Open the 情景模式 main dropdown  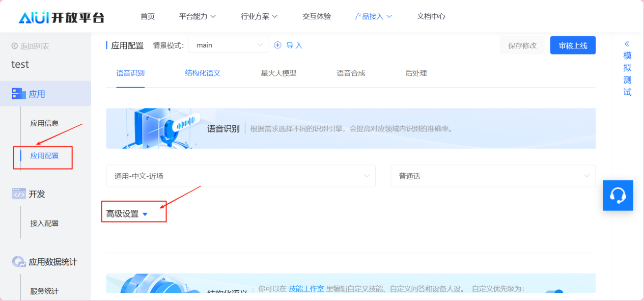click(228, 45)
